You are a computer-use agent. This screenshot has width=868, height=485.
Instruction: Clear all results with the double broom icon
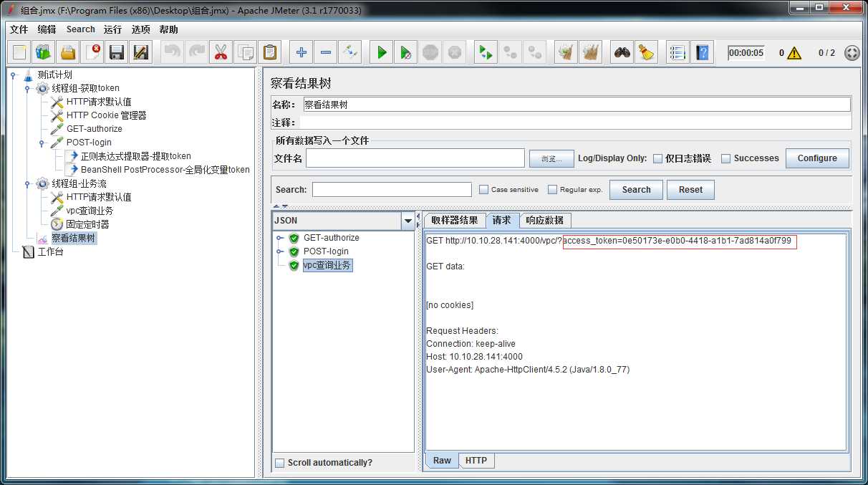click(591, 52)
